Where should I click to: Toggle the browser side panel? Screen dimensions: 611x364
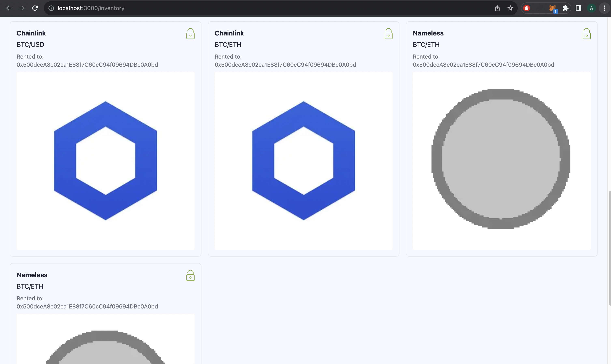(x=578, y=8)
